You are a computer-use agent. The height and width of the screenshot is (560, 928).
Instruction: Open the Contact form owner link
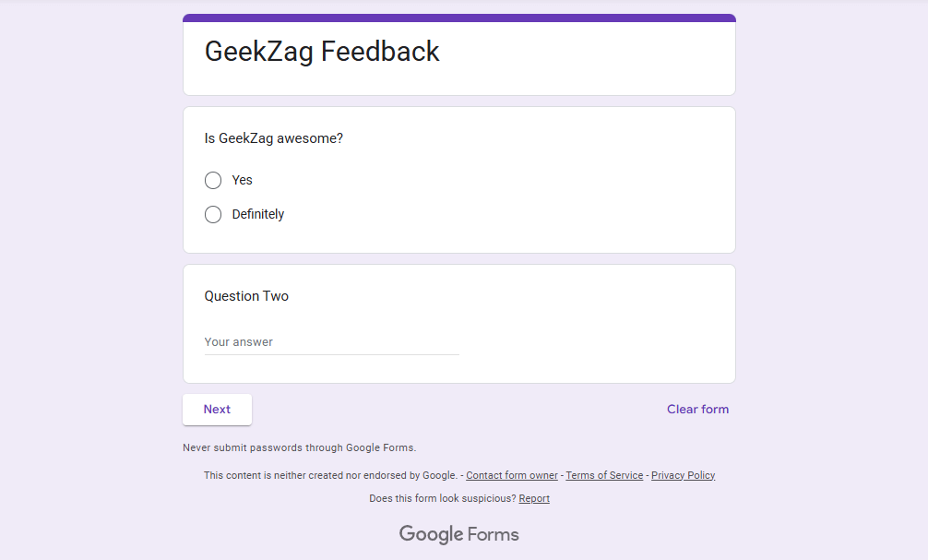click(512, 475)
